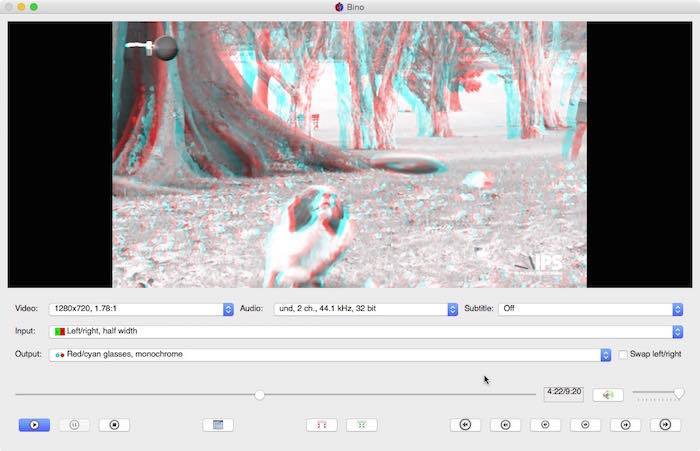The width and height of the screenshot is (700, 451).
Task: Pause the video with the pause button
Action: (74, 425)
